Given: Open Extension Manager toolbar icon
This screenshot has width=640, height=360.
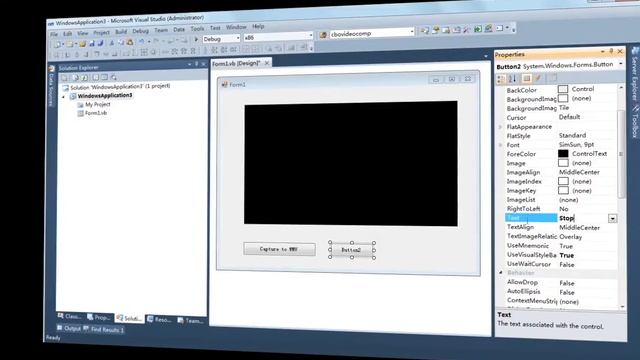Looking at the screenshot, I should 488,29.
